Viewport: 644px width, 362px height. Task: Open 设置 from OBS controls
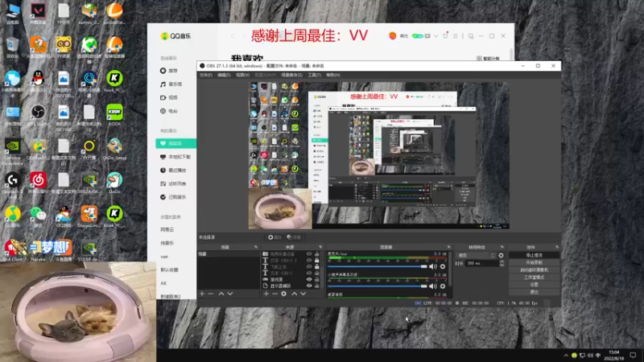[x=534, y=285]
